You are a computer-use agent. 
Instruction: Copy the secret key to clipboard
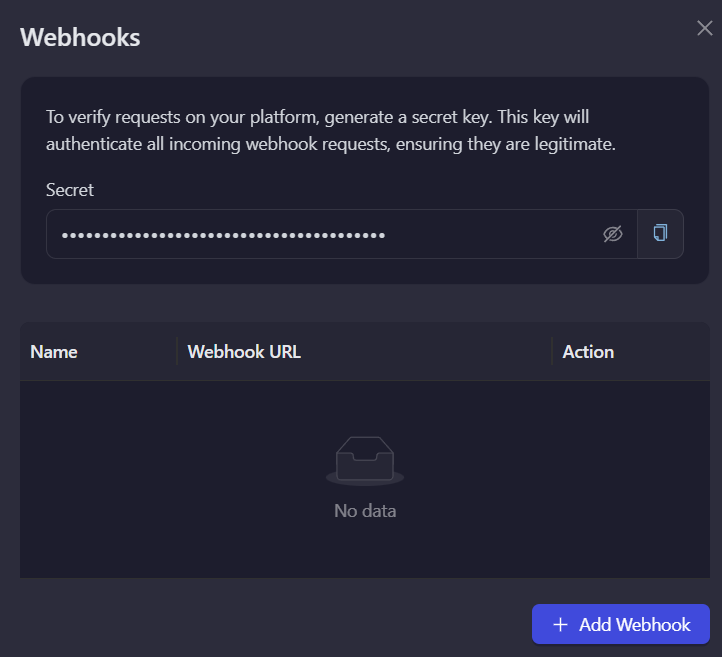click(660, 233)
